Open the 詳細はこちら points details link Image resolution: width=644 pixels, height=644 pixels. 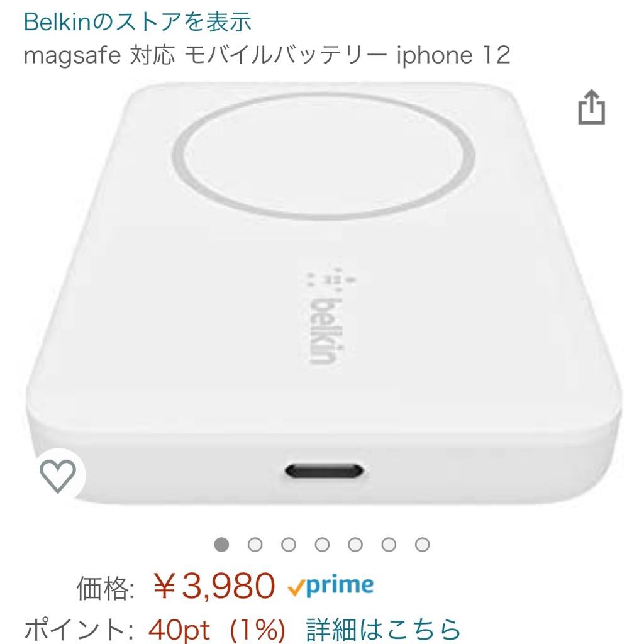coord(384,629)
